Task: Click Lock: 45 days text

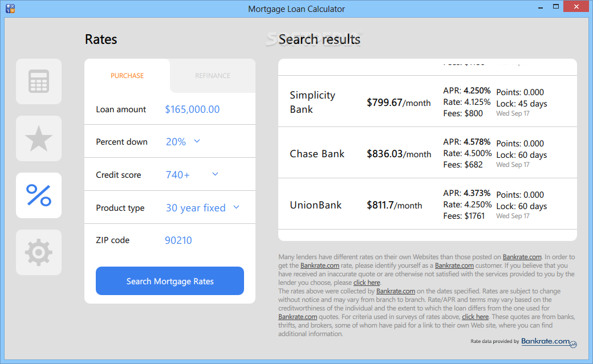Action: coord(522,104)
